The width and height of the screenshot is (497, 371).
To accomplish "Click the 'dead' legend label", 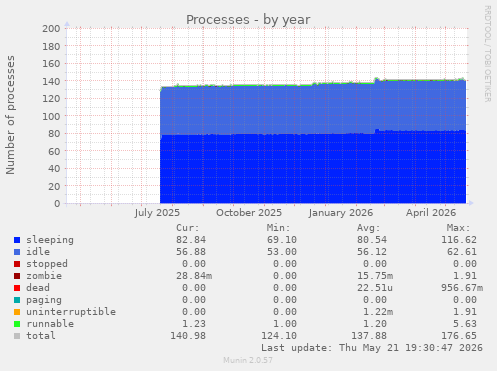I will [x=38, y=288].
